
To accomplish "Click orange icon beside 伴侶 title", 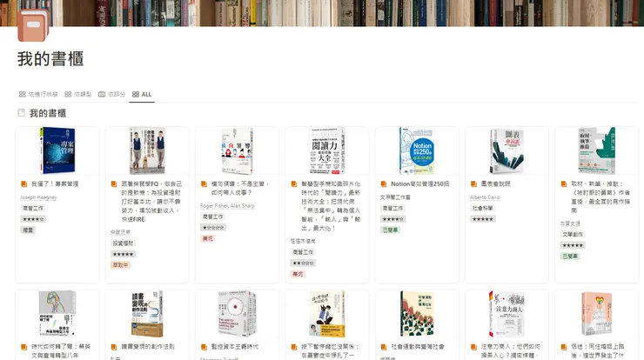I will (x=564, y=347).
